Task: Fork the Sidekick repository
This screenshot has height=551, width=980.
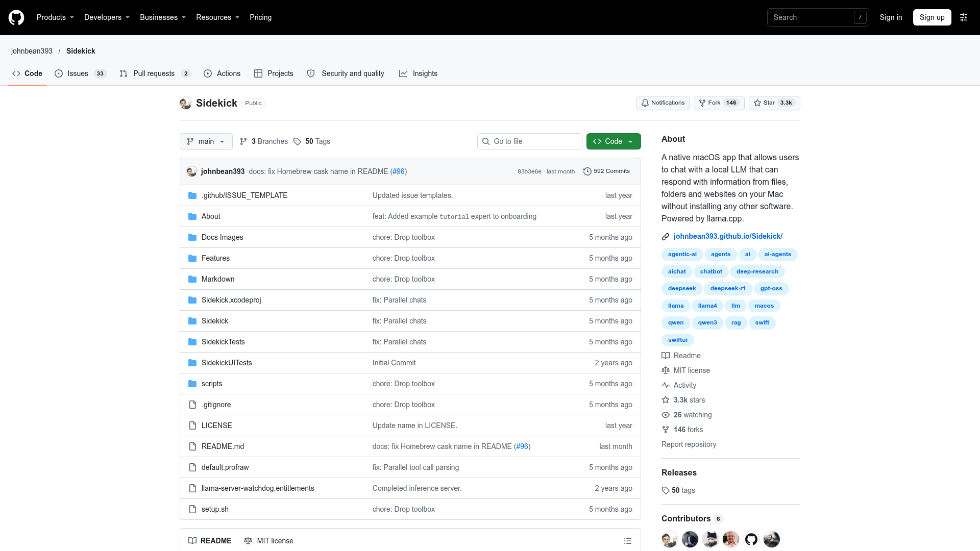Action: tap(719, 103)
